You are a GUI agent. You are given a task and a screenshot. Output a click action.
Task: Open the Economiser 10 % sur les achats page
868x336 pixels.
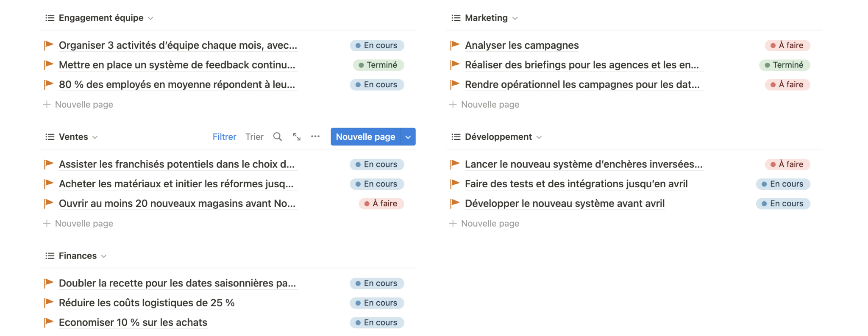pyautogui.click(x=133, y=322)
